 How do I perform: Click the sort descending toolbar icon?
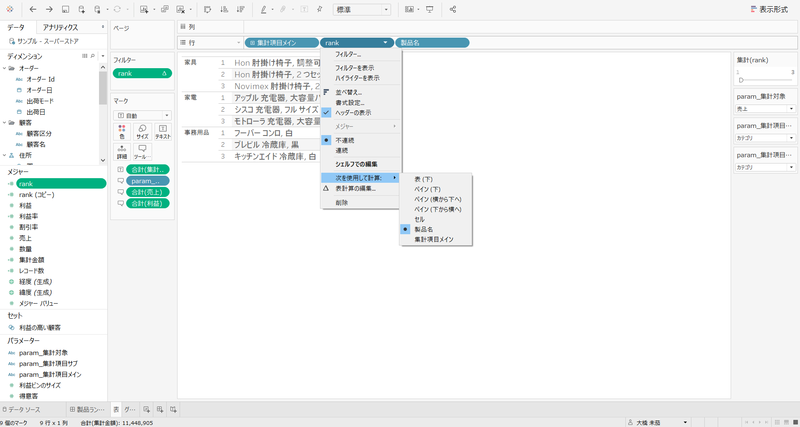tap(240, 9)
